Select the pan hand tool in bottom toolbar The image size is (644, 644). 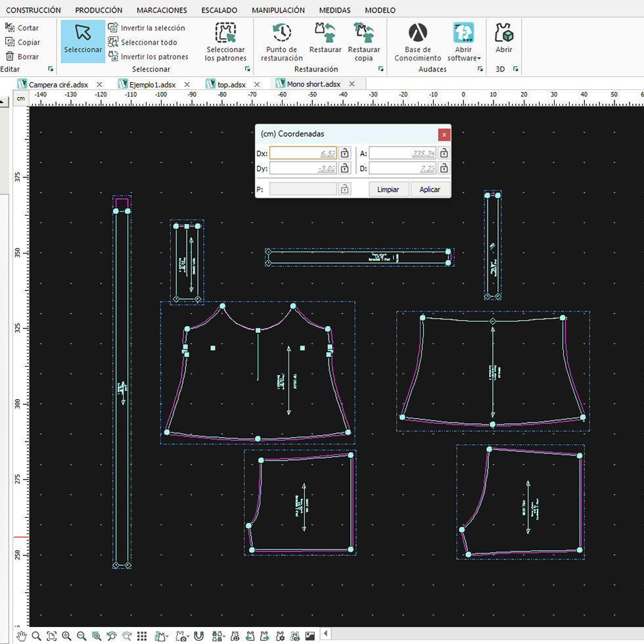(21, 635)
